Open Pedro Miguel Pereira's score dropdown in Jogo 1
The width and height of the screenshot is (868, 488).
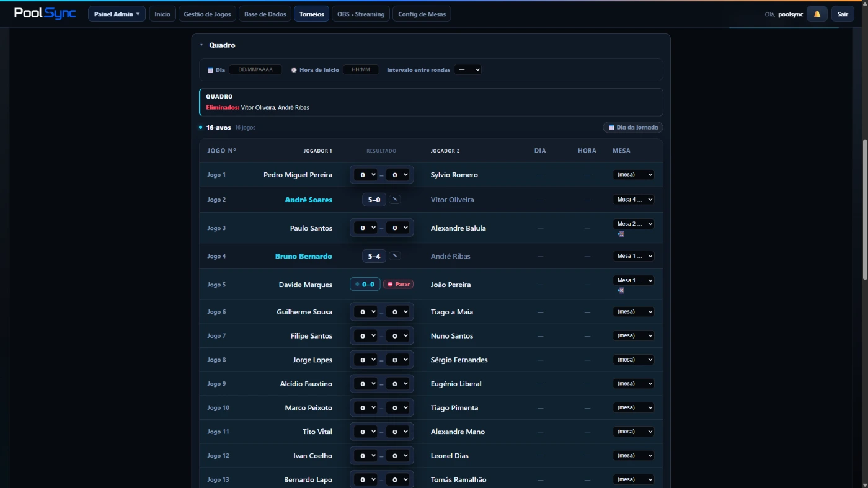tap(365, 175)
